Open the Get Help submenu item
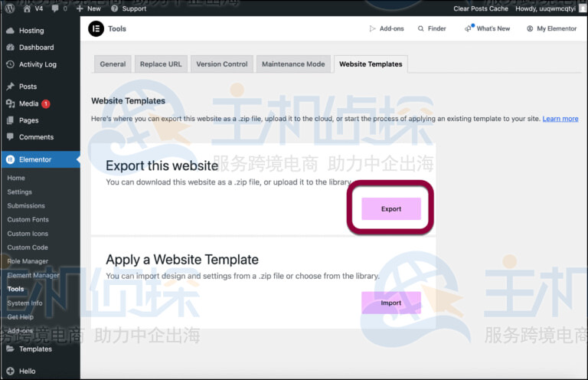 click(x=20, y=316)
